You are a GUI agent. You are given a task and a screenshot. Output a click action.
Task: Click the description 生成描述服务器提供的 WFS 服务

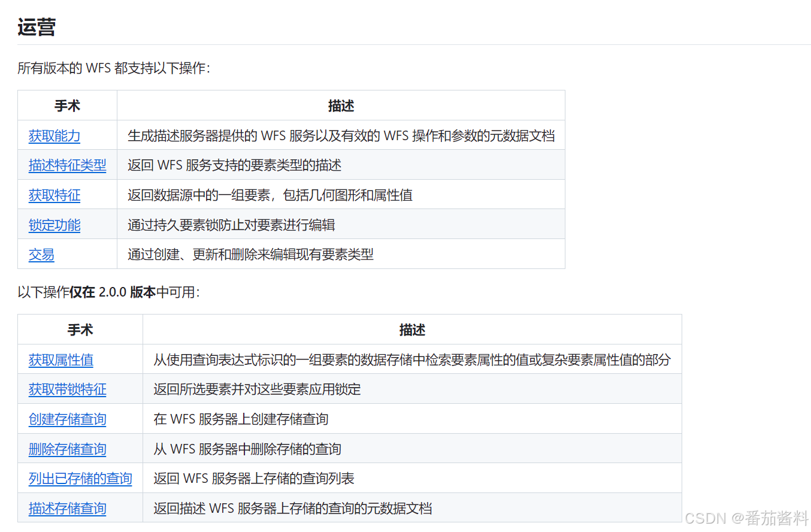[341, 136]
